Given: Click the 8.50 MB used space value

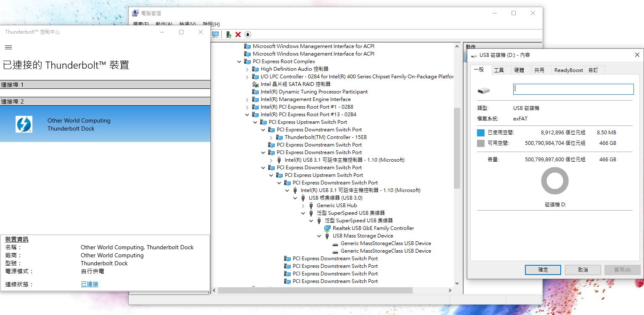Looking at the screenshot, I should (x=606, y=133).
